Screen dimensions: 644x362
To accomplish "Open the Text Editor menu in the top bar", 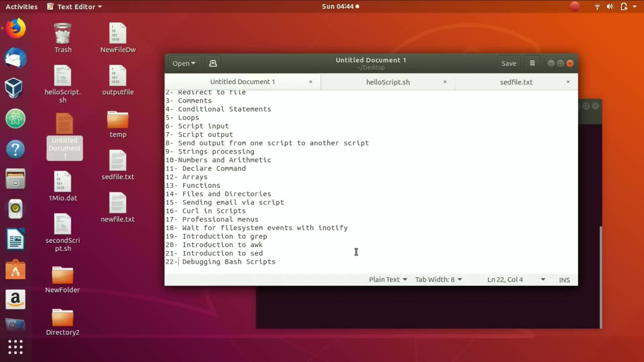I will (x=74, y=6).
